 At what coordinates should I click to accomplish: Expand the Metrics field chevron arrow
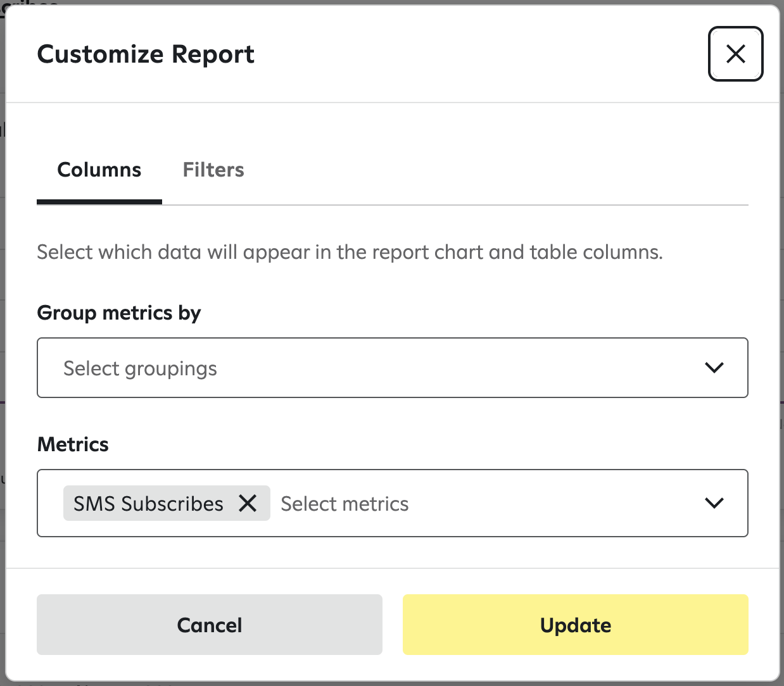pyautogui.click(x=714, y=503)
